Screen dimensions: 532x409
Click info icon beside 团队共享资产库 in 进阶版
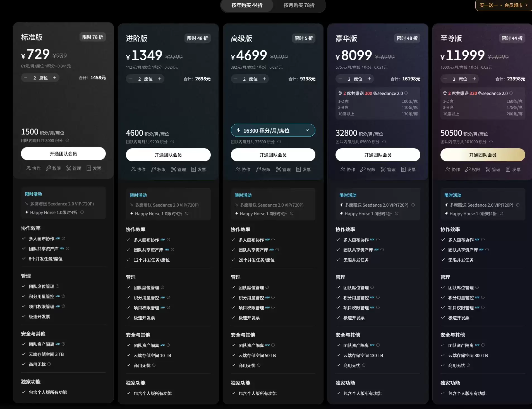point(172,250)
